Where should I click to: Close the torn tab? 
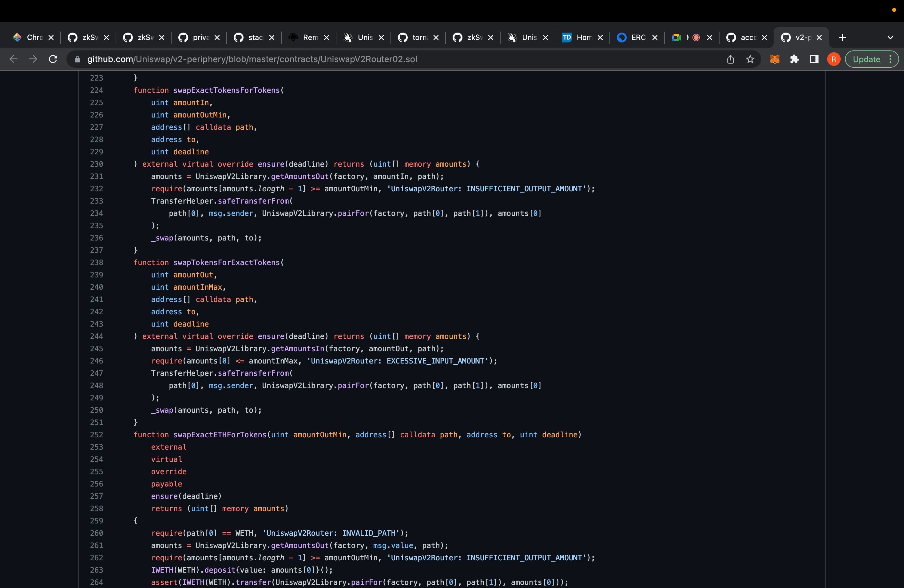[436, 38]
